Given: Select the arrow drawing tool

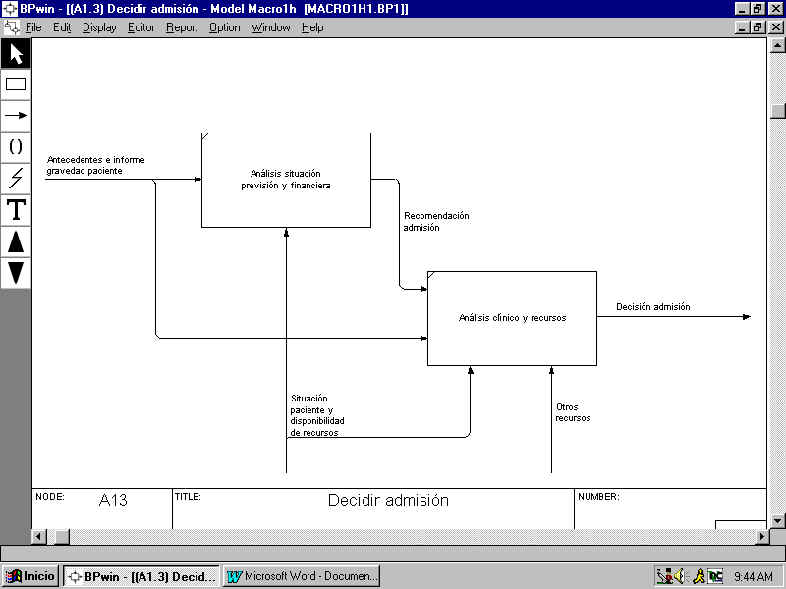Looking at the screenshot, I should point(16,116).
